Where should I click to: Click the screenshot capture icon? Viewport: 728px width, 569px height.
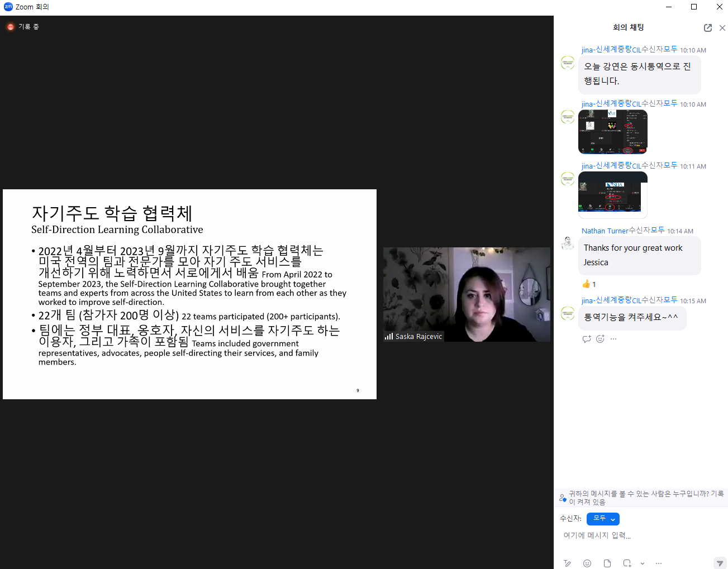click(x=627, y=563)
